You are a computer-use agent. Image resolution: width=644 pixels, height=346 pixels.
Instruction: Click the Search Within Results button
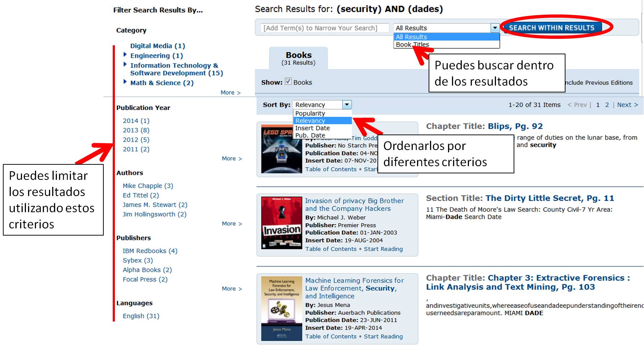(551, 28)
